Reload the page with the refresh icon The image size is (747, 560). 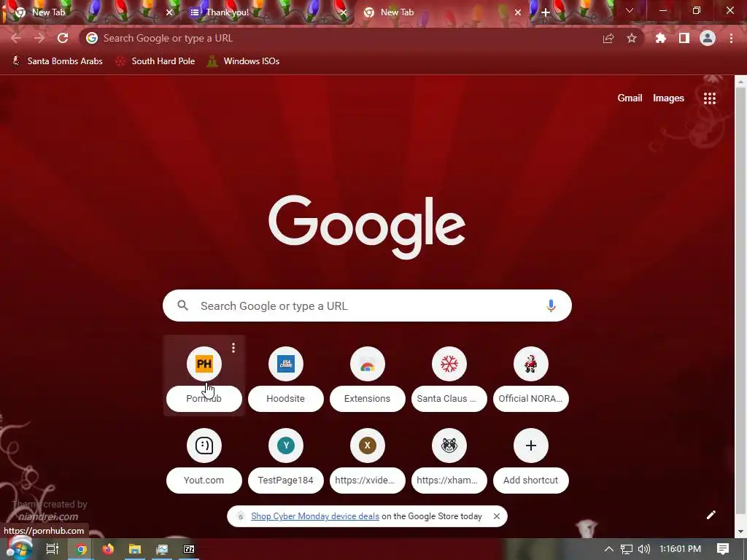click(63, 38)
